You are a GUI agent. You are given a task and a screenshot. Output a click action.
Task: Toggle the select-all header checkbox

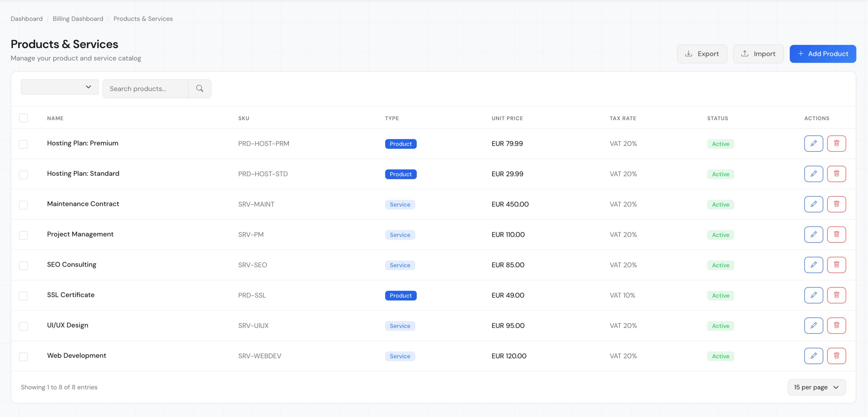(x=23, y=118)
